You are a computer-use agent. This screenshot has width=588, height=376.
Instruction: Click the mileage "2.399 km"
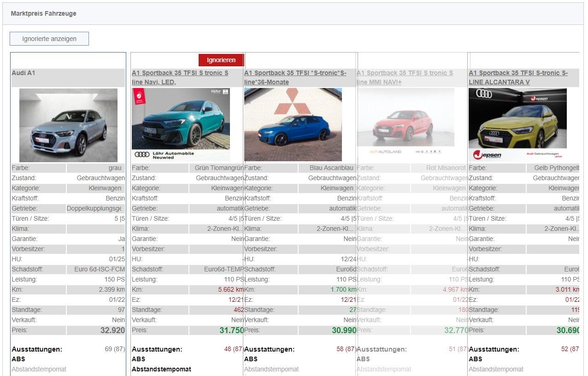tap(112, 290)
